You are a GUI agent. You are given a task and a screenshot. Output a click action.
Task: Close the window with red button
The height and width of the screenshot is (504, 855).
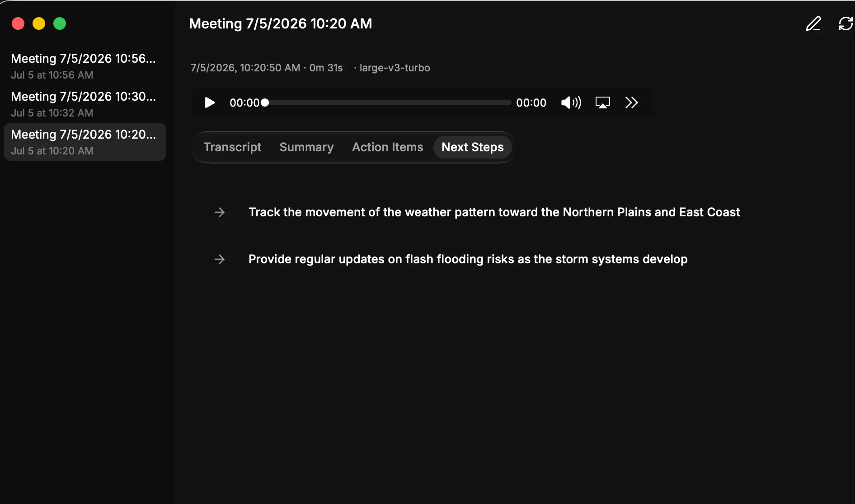[x=18, y=23]
